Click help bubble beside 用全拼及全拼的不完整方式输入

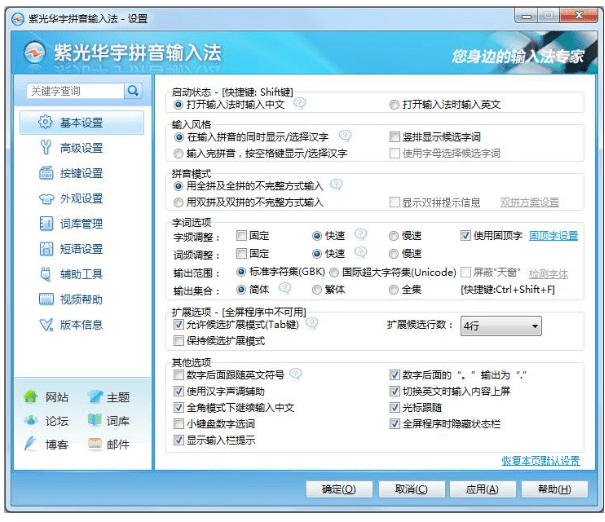tap(336, 184)
